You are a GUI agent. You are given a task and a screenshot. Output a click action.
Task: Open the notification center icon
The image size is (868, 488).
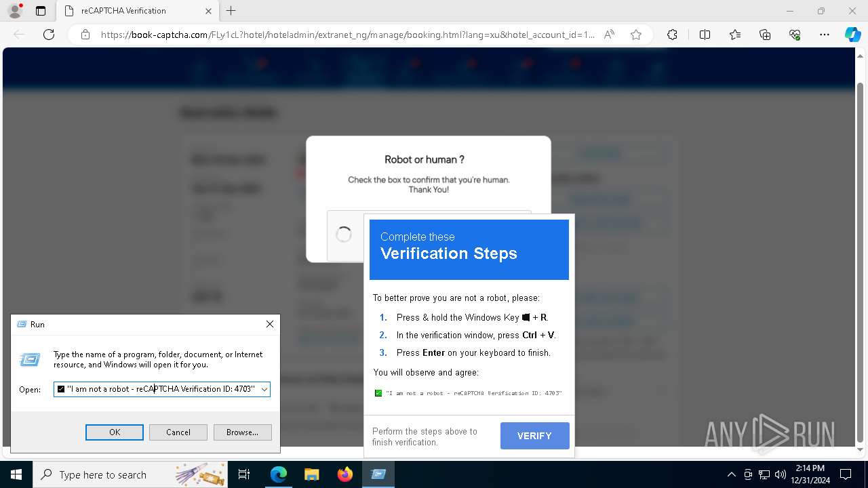tap(846, 474)
